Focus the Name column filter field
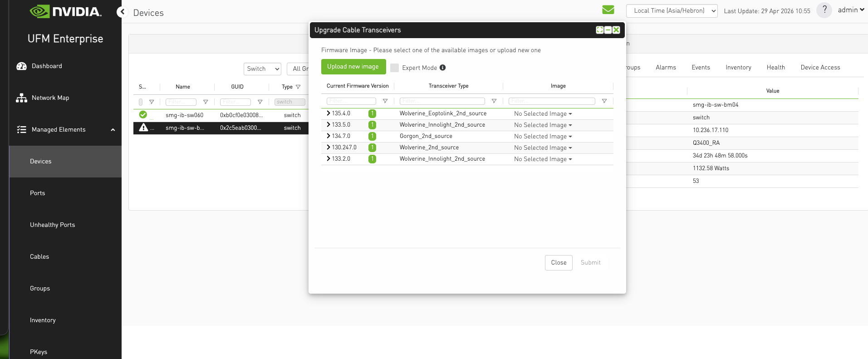Viewport: 868px width, 359px height. point(181,102)
